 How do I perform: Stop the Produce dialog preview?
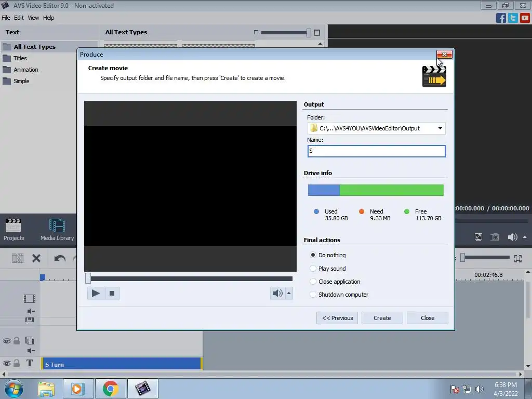pyautogui.click(x=112, y=293)
